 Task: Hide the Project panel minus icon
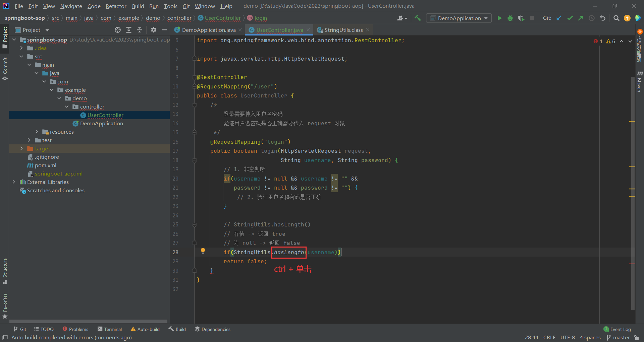(164, 30)
